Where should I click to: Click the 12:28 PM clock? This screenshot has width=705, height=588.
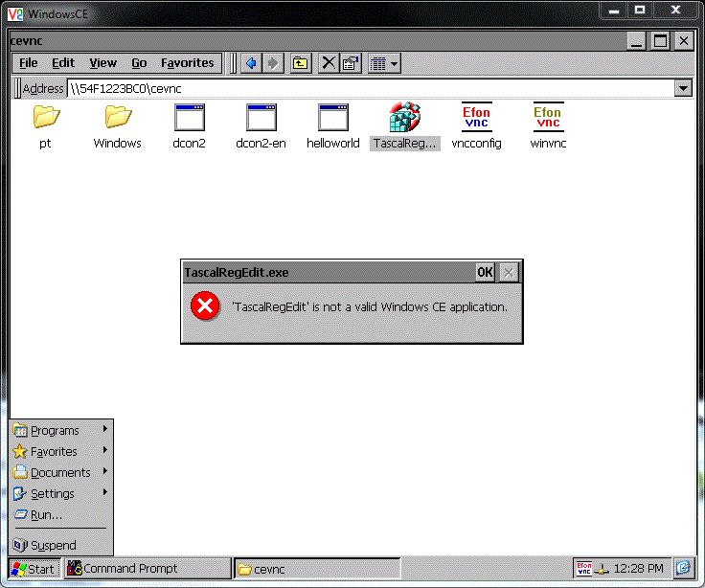(639, 569)
